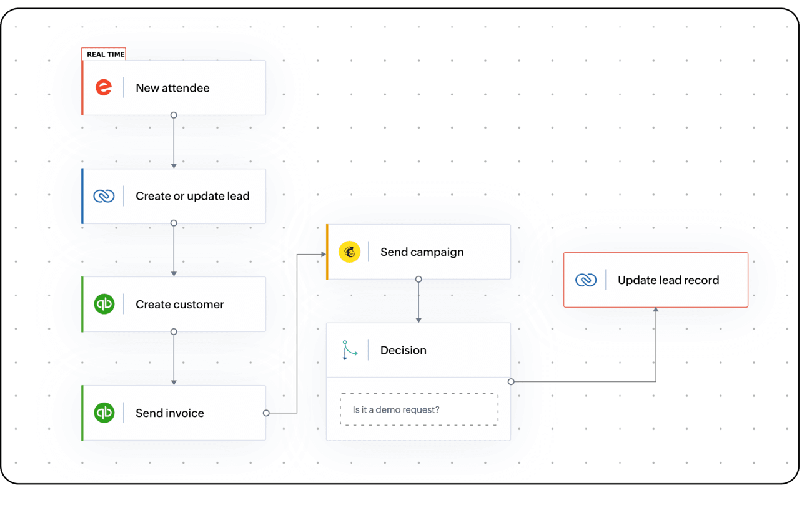Click the output connector below New attendee

(x=174, y=115)
